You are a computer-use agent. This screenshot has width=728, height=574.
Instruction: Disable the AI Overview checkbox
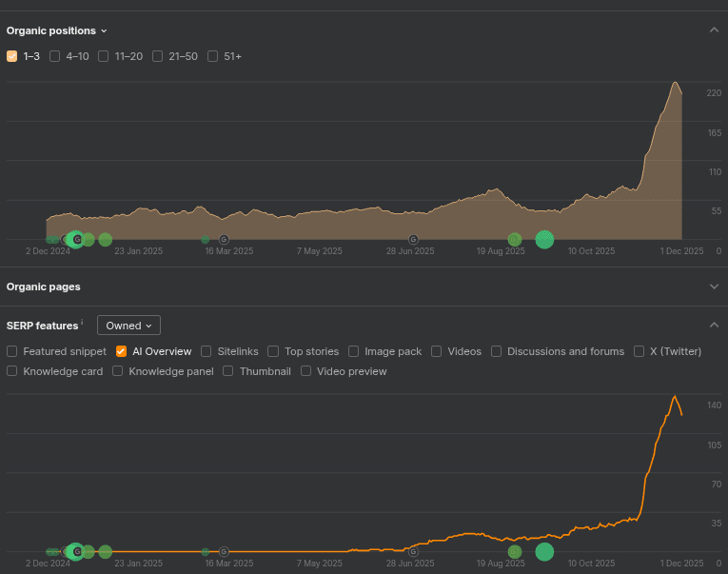coord(122,351)
